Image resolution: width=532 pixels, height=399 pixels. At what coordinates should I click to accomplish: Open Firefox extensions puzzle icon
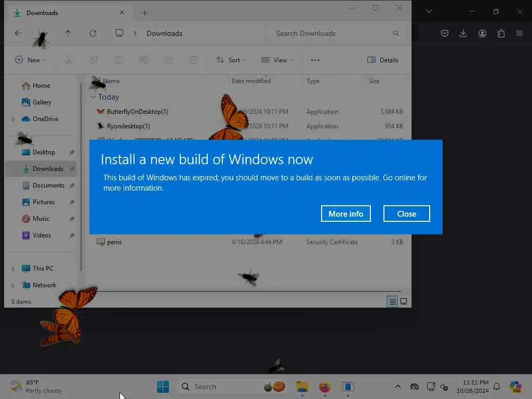pyautogui.click(x=501, y=33)
